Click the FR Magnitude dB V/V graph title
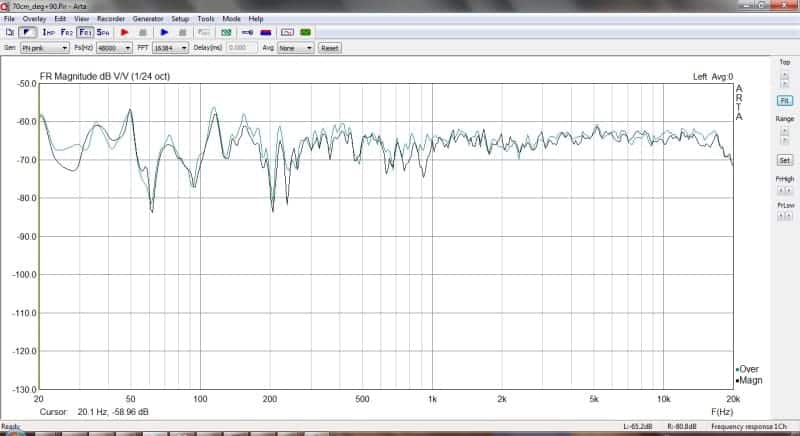 [105, 76]
